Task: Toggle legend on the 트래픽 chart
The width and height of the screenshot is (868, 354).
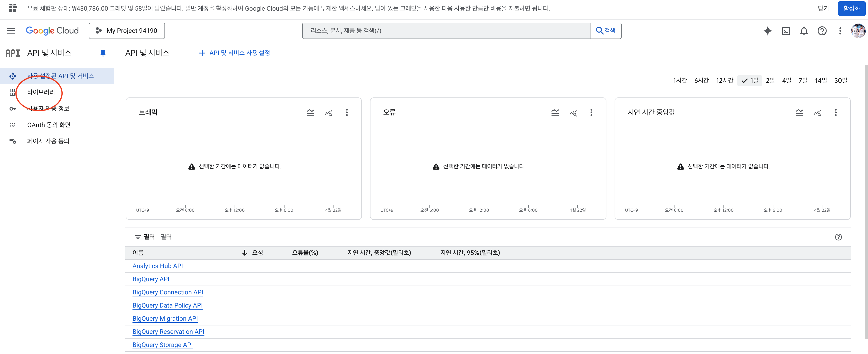Action: tap(310, 112)
